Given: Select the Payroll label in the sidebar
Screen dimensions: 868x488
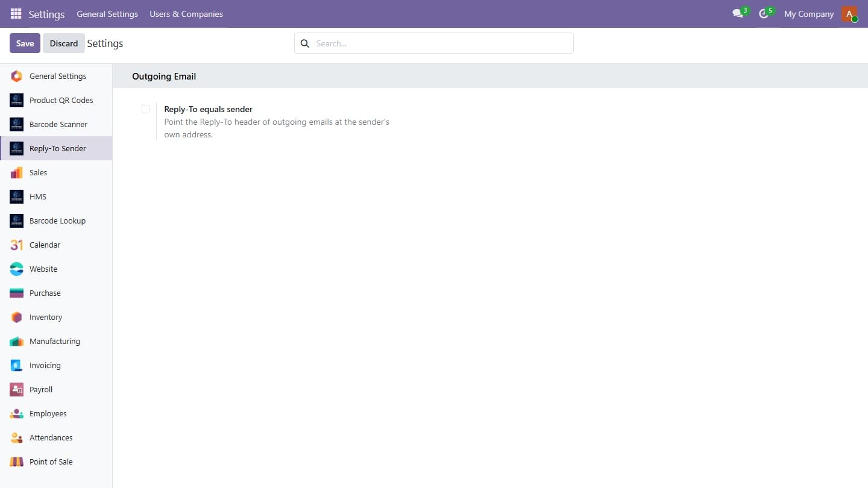Looking at the screenshot, I should pyautogui.click(x=41, y=390).
